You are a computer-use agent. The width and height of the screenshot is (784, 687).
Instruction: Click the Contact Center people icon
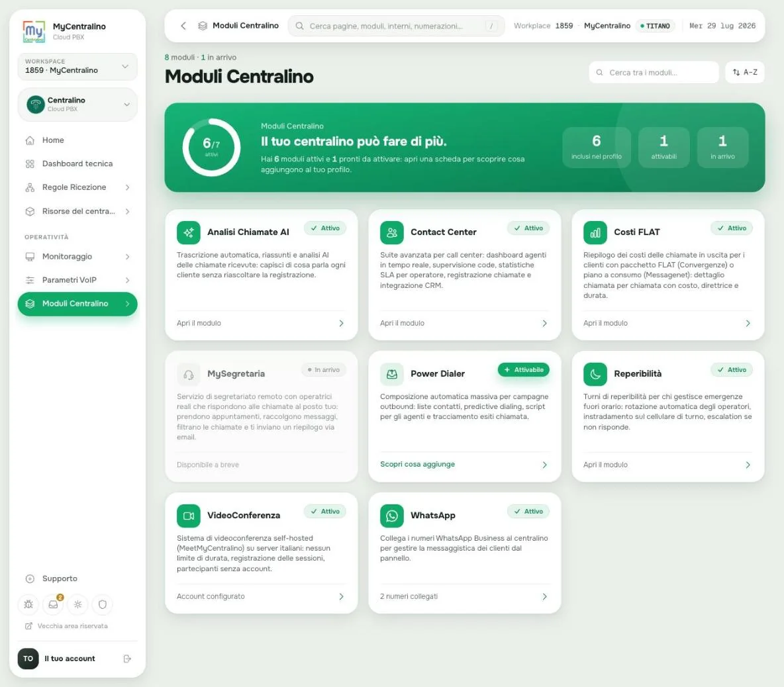click(x=392, y=232)
